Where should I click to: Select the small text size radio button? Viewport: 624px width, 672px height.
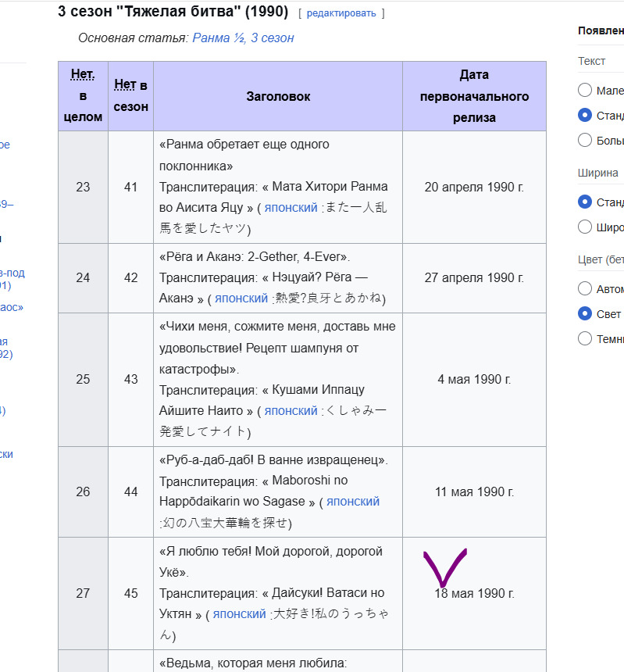[x=585, y=90]
